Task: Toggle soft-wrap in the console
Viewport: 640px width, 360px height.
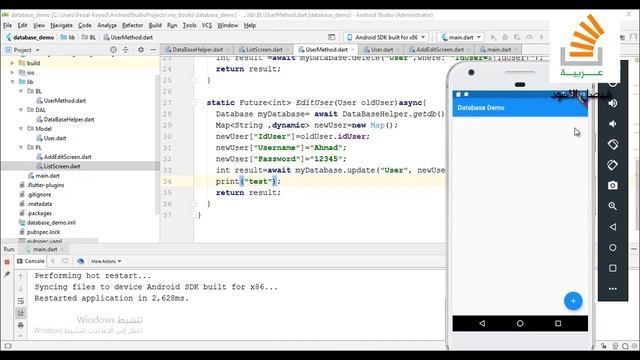Action: (x=21, y=301)
